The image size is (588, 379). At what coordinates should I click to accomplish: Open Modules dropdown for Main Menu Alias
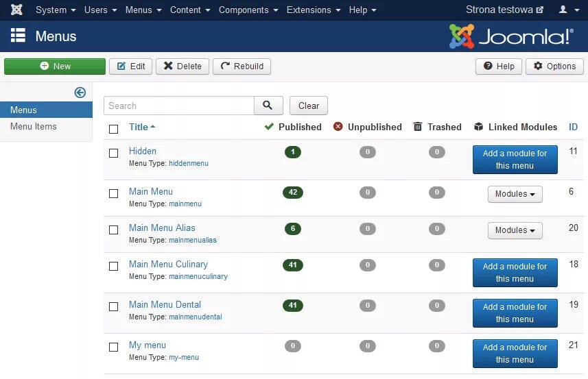[x=515, y=230]
